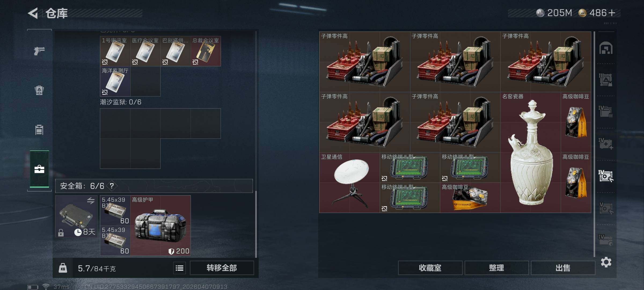Image resolution: width=644 pixels, height=290 pixels.
Task: Click the 转移全部 button
Action: (222, 268)
